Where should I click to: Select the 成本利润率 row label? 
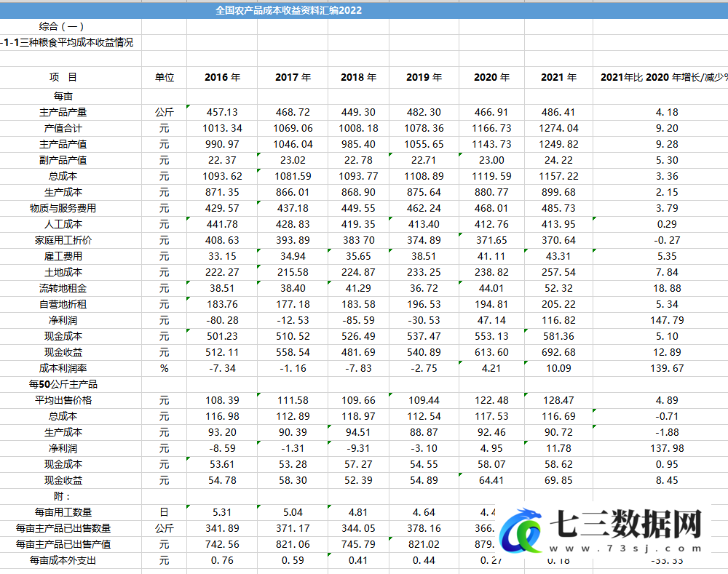pyautogui.click(x=63, y=368)
